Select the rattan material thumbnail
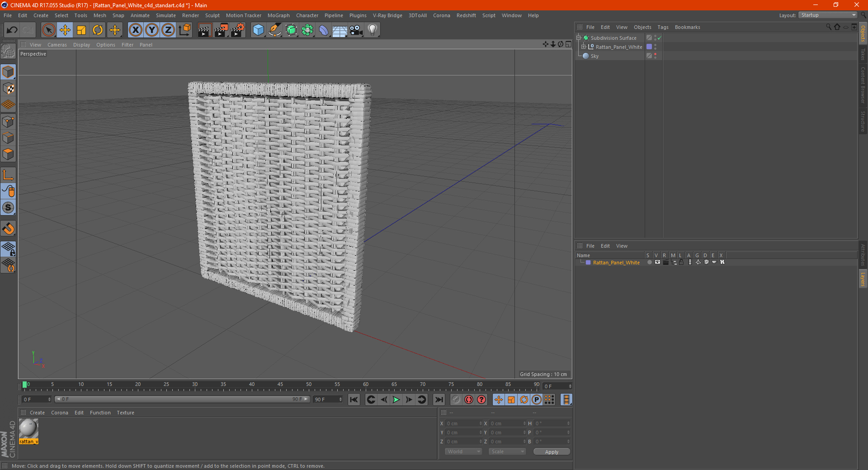 [x=28, y=428]
